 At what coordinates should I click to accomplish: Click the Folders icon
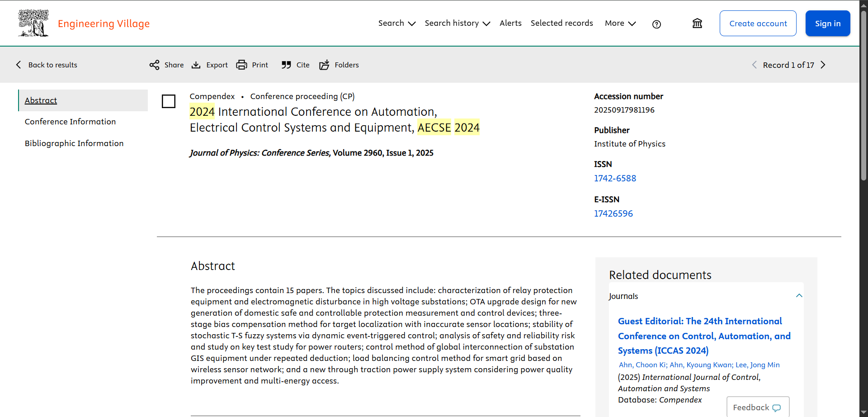pos(324,65)
